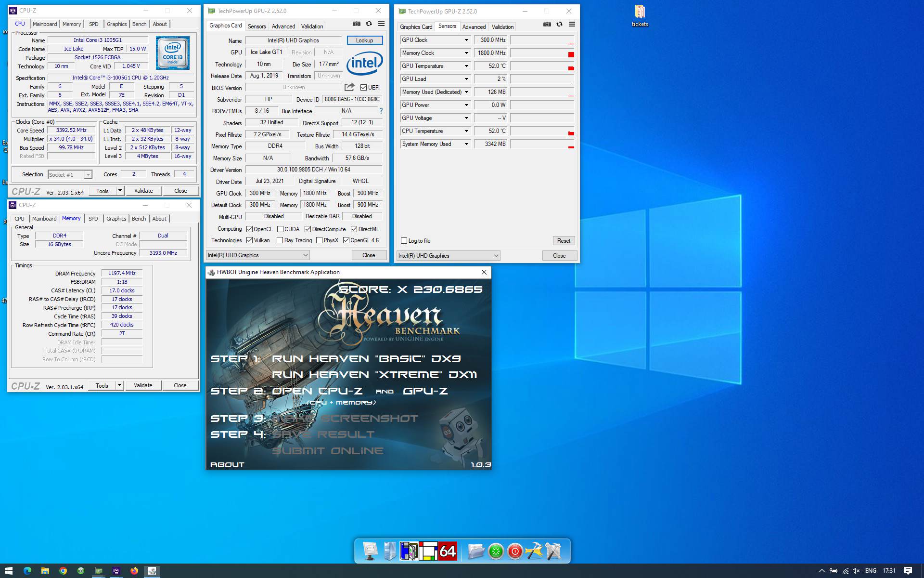Toggle the CUDA checkbox
This screenshot has width=924, height=578.
point(280,229)
